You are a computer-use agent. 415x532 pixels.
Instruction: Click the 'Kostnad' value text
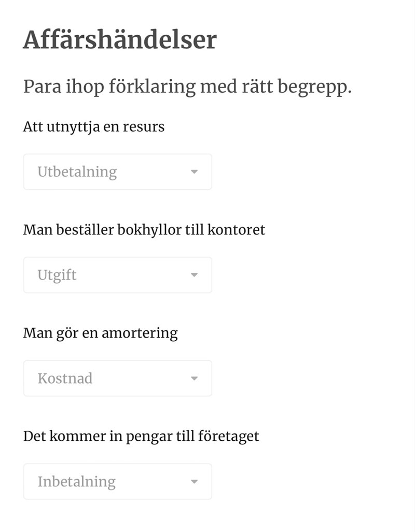tap(65, 379)
